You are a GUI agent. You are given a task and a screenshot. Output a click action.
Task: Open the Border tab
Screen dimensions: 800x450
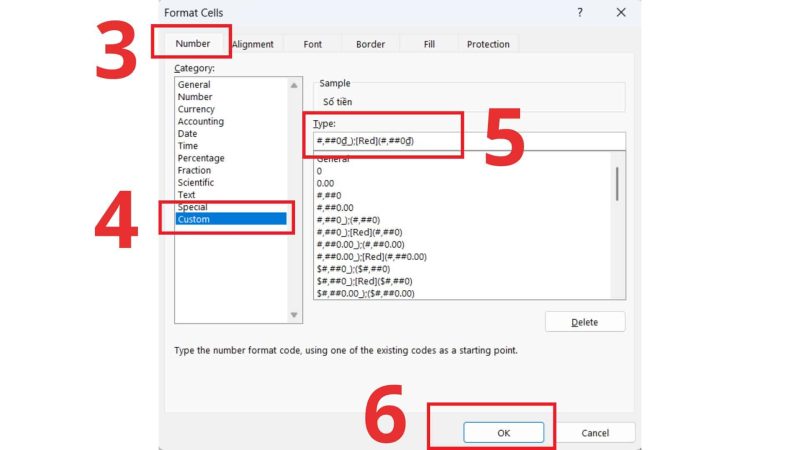tap(370, 44)
